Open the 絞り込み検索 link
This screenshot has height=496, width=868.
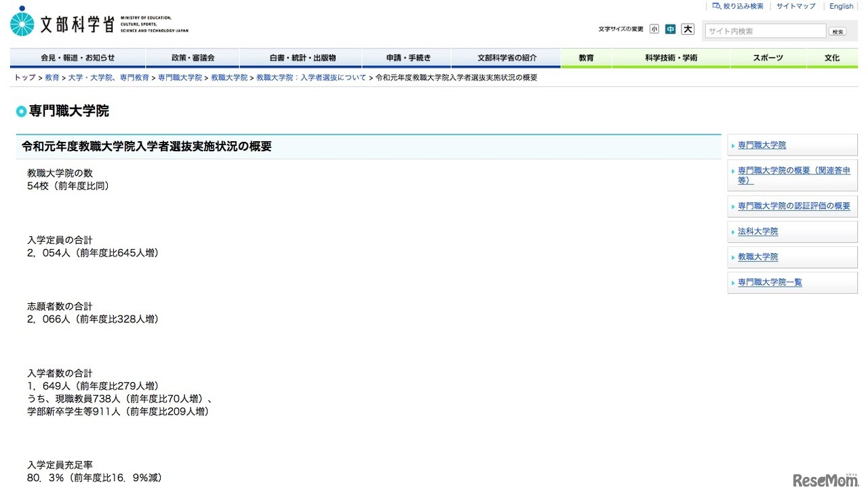[737, 6]
